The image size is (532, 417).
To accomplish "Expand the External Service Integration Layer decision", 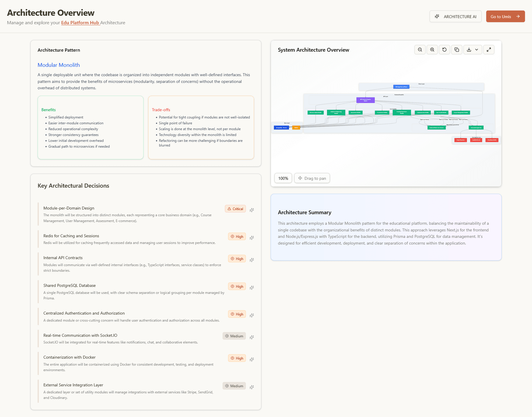I will pyautogui.click(x=73, y=385).
